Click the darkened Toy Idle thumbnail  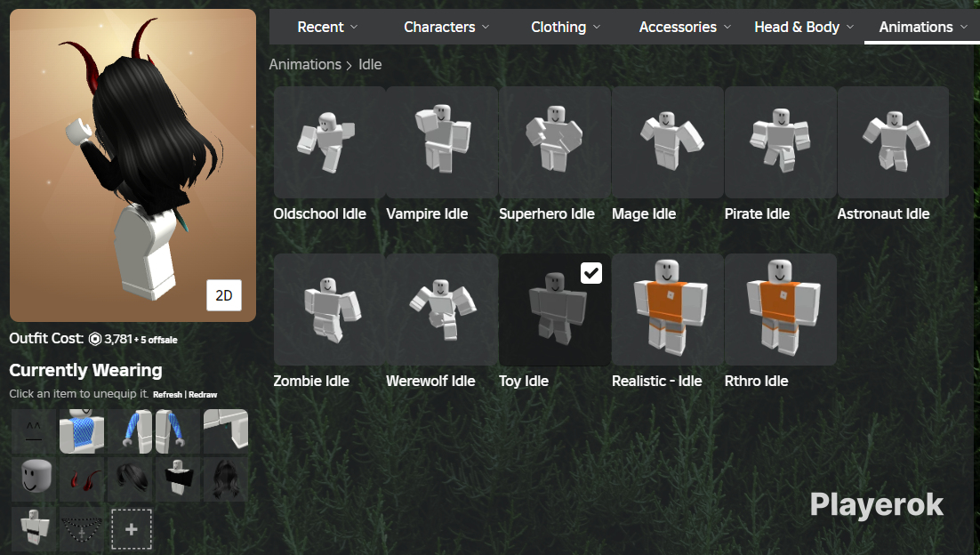555,310
